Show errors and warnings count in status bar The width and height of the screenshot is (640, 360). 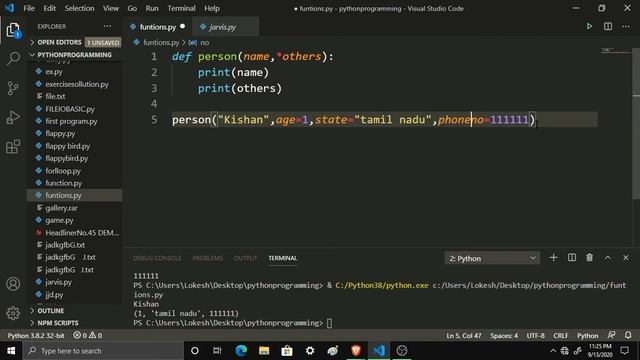(87, 336)
